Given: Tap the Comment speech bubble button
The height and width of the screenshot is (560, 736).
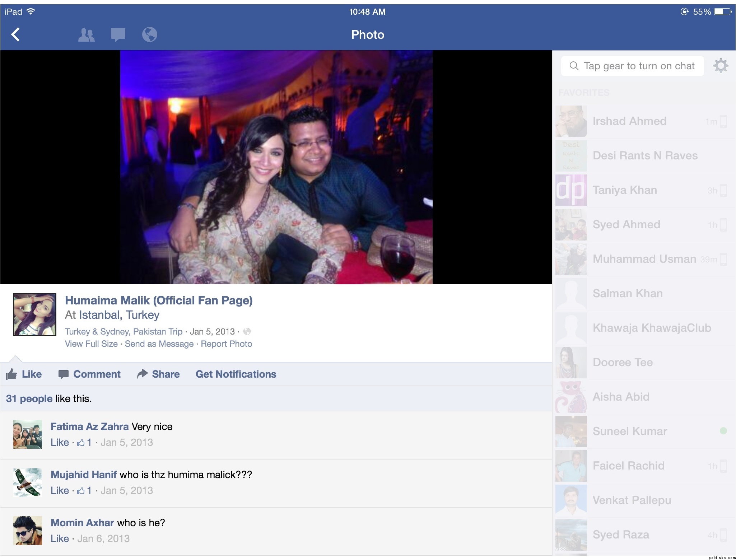Looking at the screenshot, I should [x=89, y=374].
